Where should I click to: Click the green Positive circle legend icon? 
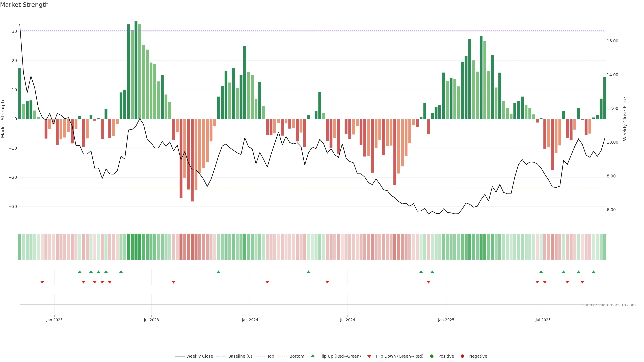(x=432, y=356)
